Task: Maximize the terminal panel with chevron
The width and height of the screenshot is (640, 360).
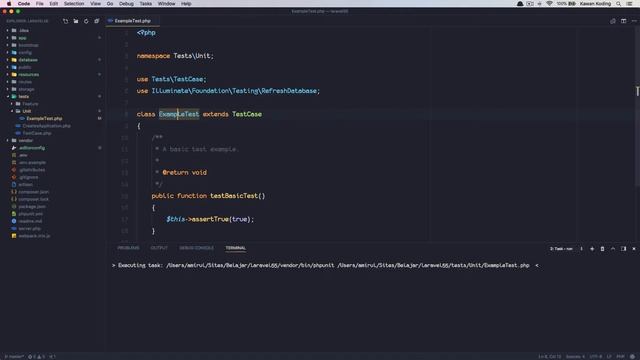Action: (x=613, y=249)
